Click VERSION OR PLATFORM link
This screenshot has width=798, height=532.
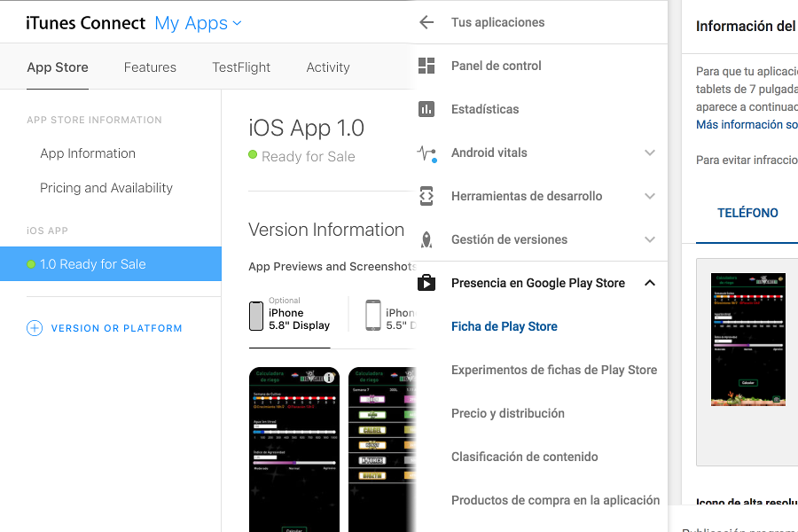pyautogui.click(x=116, y=328)
